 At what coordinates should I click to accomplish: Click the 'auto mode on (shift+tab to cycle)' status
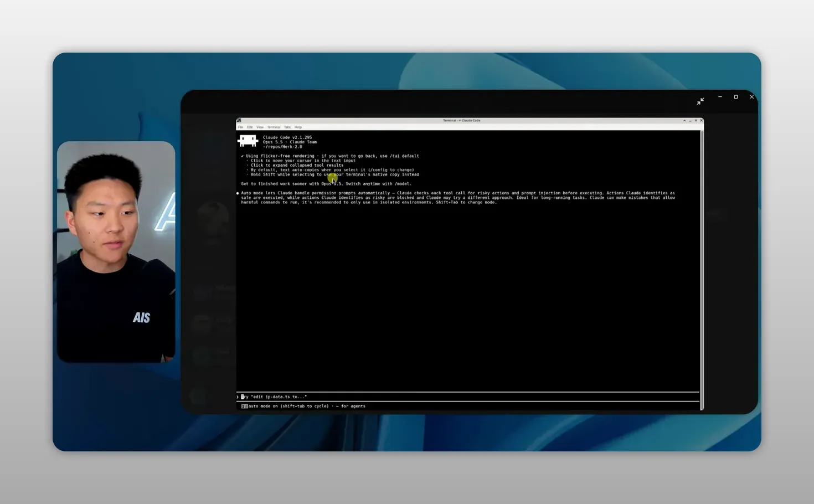(288, 406)
